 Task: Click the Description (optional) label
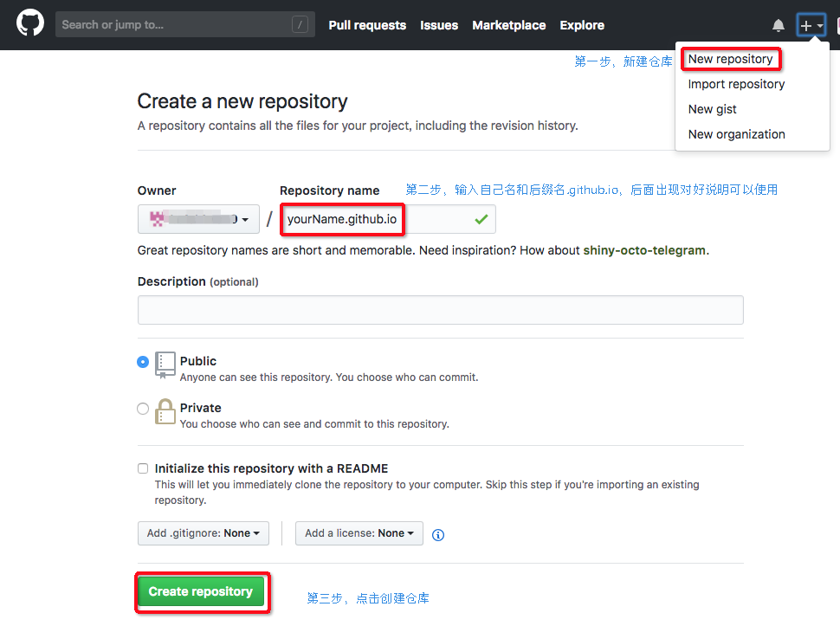197,281
